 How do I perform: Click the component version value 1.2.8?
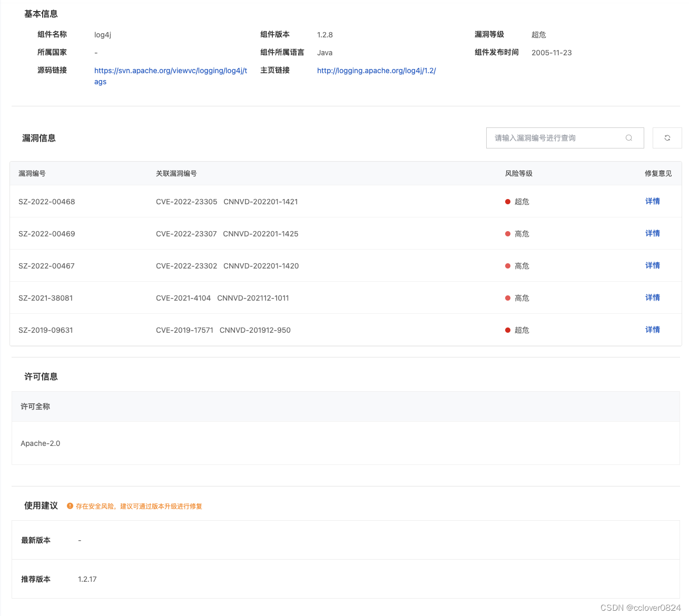click(325, 35)
